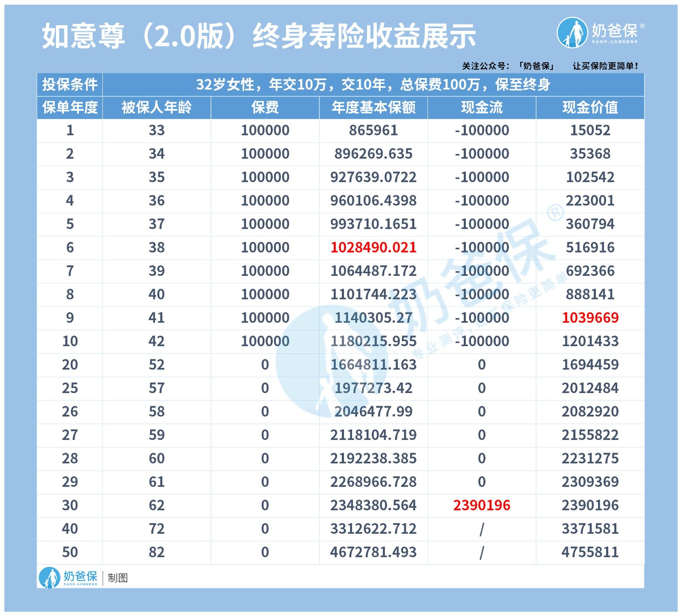Click insured age 72
682x616 pixels.
click(x=156, y=529)
